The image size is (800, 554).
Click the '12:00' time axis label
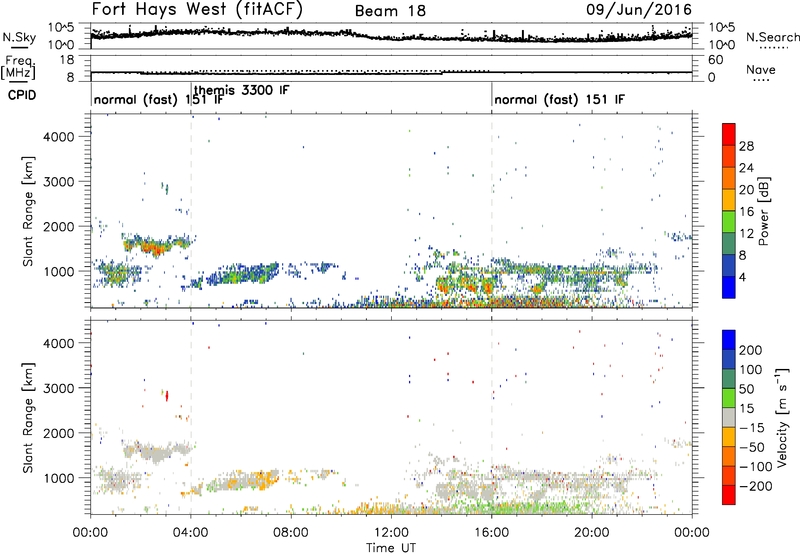(391, 533)
